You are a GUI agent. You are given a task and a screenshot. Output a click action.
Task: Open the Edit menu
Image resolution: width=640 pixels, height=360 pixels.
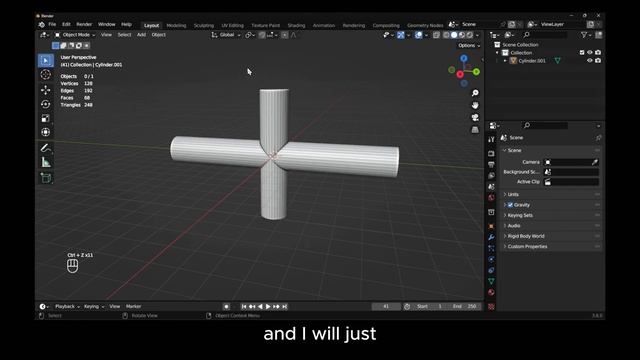66,24
